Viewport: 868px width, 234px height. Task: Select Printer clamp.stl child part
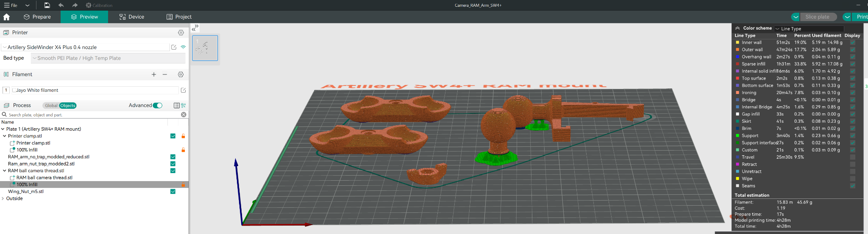33,143
